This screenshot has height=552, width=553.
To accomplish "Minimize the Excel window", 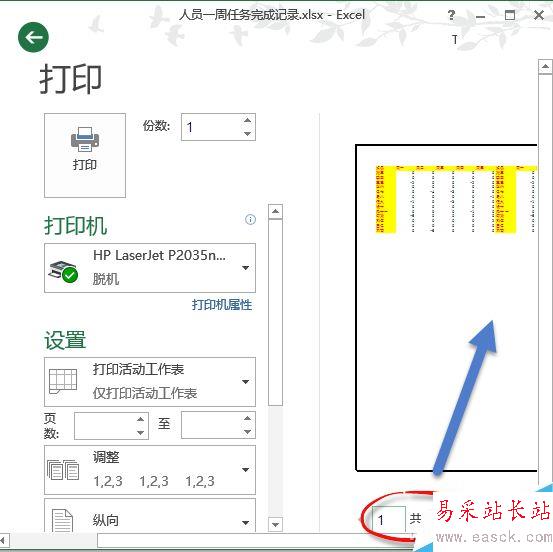I will coord(480,16).
